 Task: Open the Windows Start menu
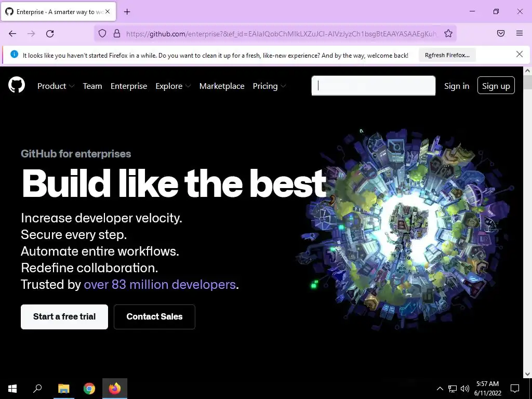[12, 389]
